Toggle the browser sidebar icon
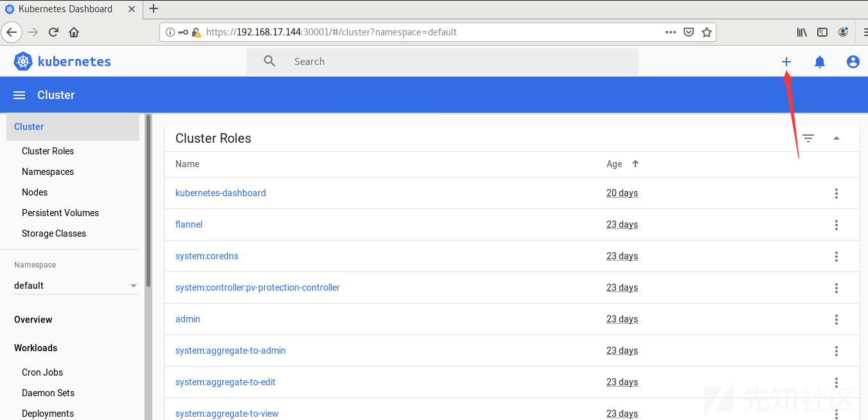This screenshot has width=868, height=420. (822, 32)
